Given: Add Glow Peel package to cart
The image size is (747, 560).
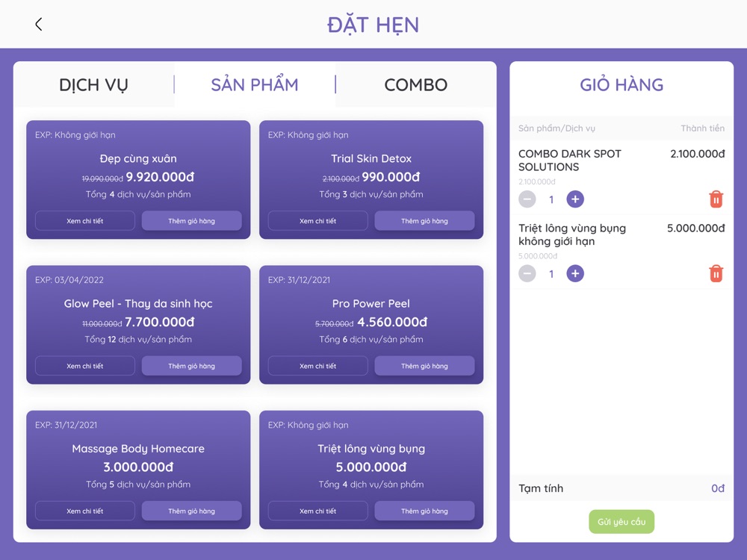Looking at the screenshot, I should click(191, 366).
